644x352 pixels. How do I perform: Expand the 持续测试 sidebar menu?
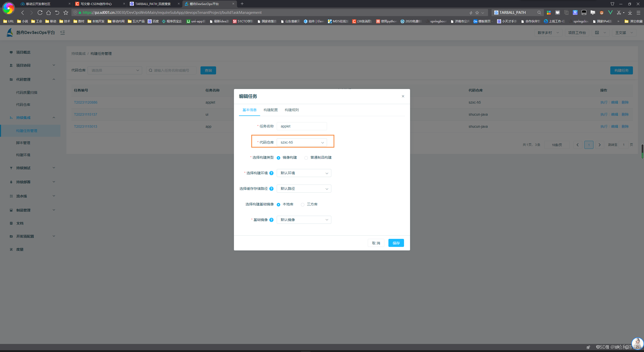point(30,168)
